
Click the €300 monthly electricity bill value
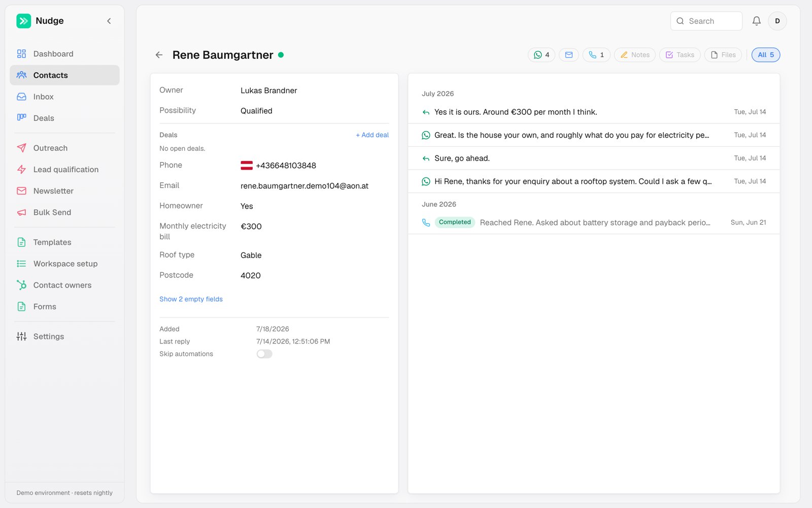tap(251, 227)
